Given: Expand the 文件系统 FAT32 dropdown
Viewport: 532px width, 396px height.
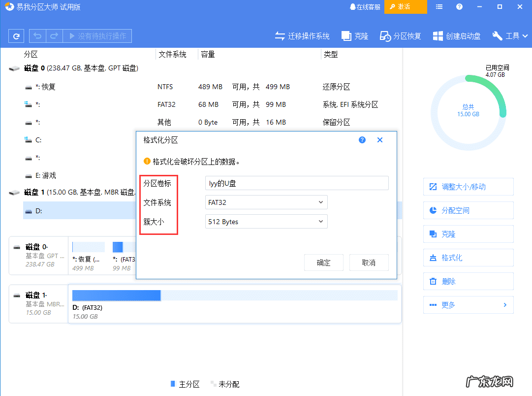Looking at the screenshot, I should coord(266,202).
